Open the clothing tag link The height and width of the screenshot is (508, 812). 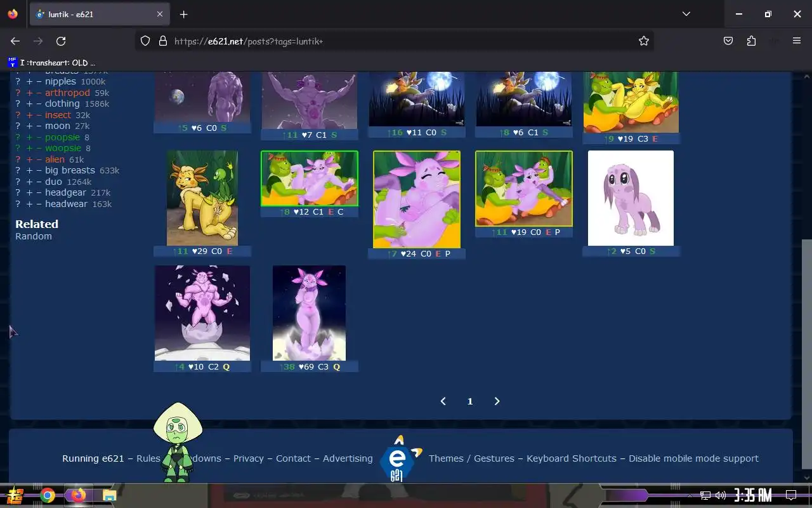coord(62,104)
